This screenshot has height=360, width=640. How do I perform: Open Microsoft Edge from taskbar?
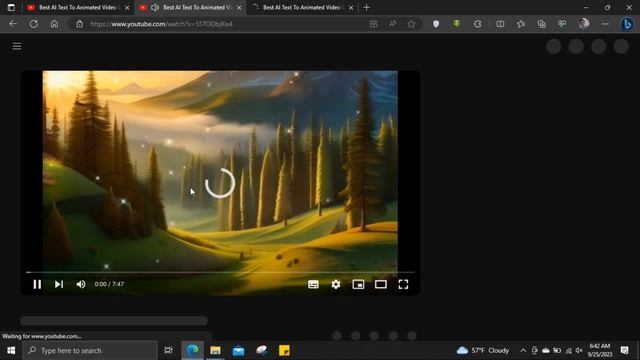tap(192, 351)
